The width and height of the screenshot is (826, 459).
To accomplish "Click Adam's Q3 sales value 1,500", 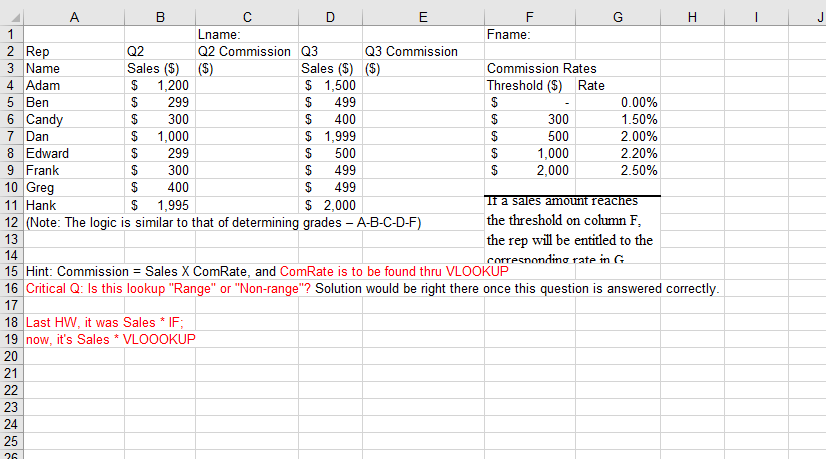I will (330, 85).
